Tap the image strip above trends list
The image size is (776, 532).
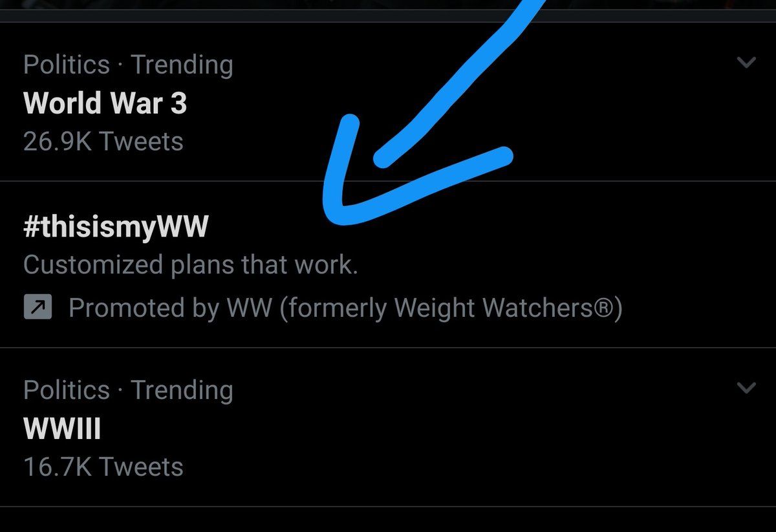click(x=388, y=9)
